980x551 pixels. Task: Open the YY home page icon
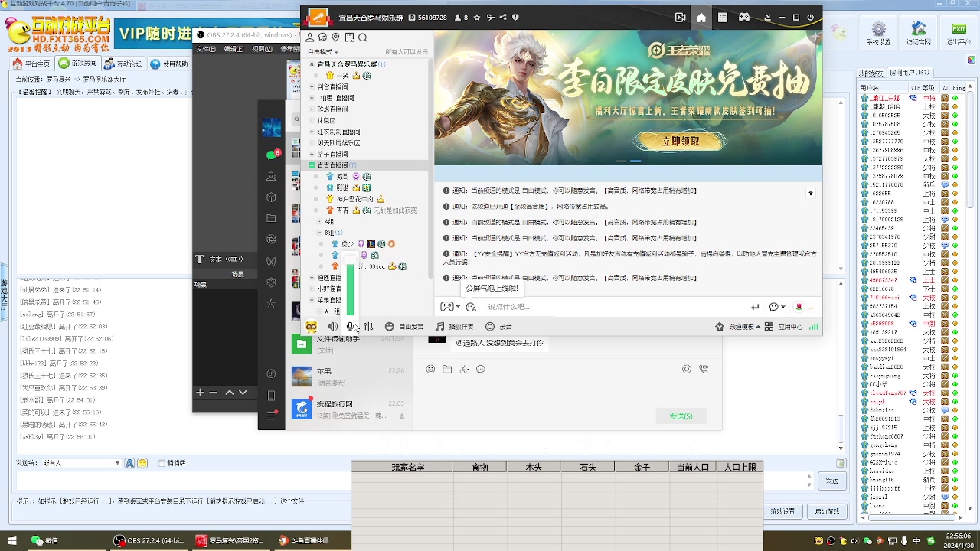tap(701, 18)
